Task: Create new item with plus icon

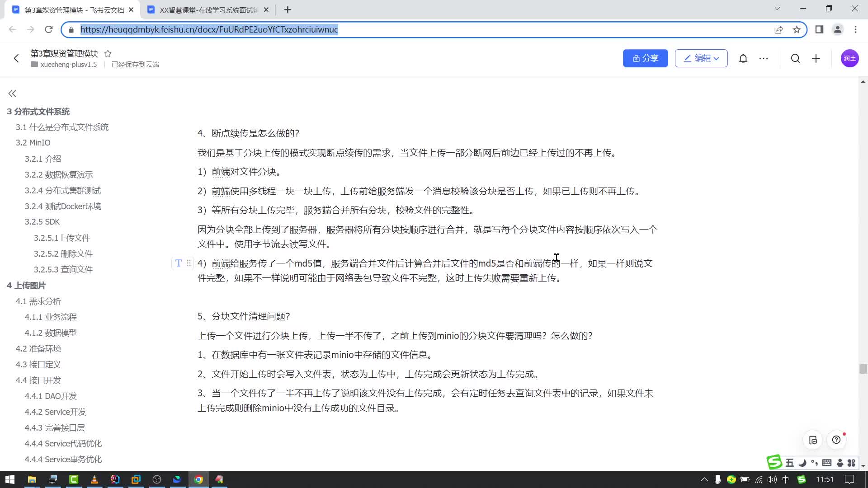Action: pyautogui.click(x=816, y=58)
